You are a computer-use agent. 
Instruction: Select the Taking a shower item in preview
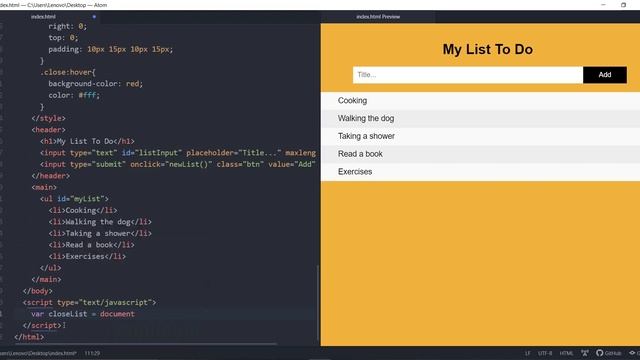click(480, 136)
